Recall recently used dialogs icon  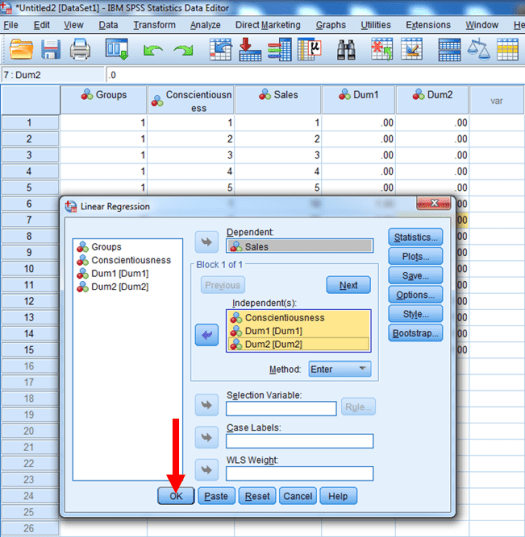tap(117, 49)
